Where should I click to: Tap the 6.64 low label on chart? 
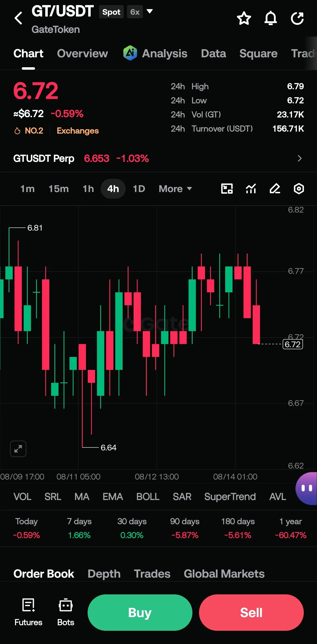point(109,448)
